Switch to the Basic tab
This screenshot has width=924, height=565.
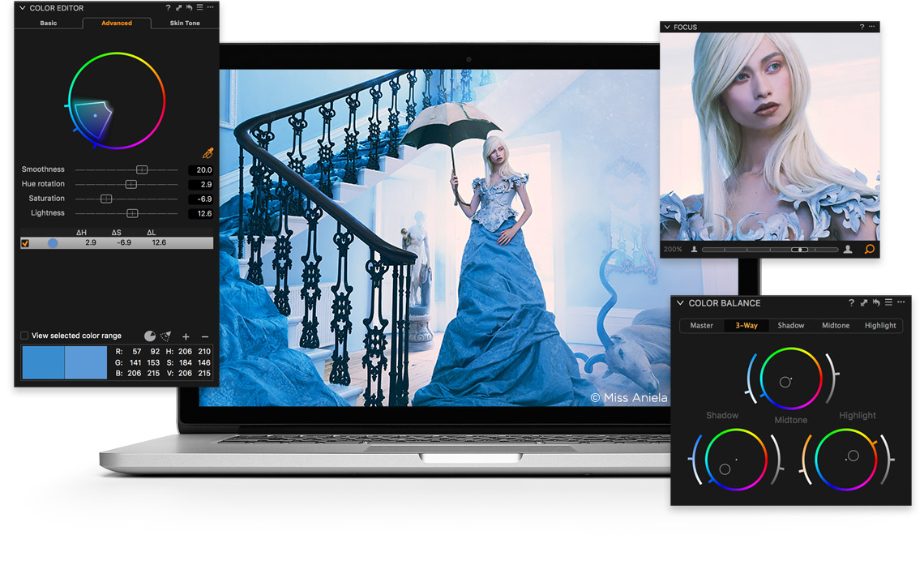pyautogui.click(x=49, y=23)
